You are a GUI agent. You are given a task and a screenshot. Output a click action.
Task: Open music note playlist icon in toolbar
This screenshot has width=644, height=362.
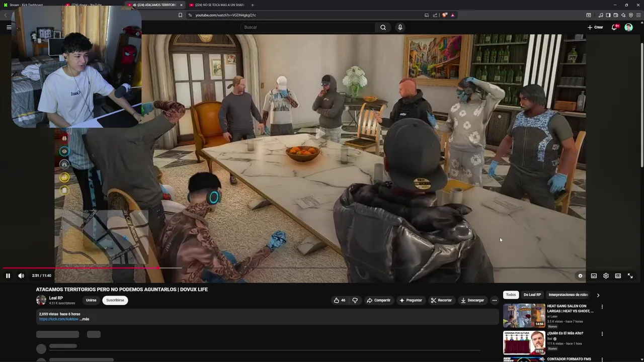pyautogui.click(x=601, y=15)
